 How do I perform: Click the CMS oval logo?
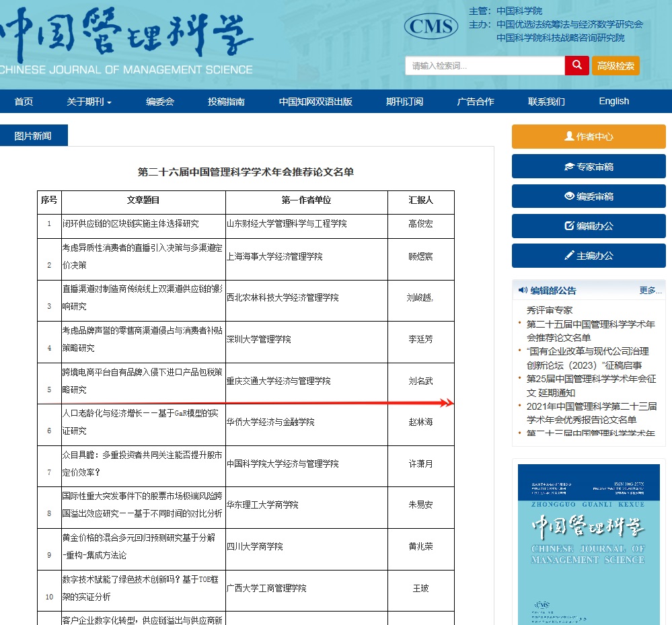click(x=431, y=26)
